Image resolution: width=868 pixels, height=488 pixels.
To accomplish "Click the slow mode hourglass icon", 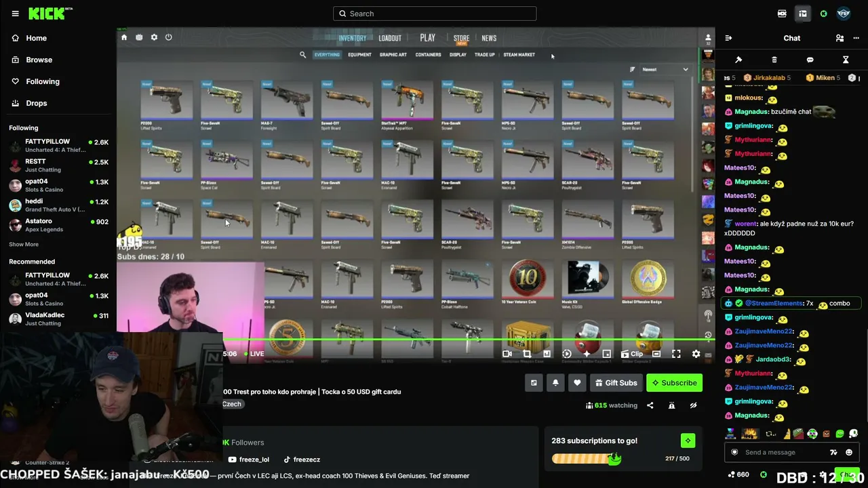I will tap(846, 60).
